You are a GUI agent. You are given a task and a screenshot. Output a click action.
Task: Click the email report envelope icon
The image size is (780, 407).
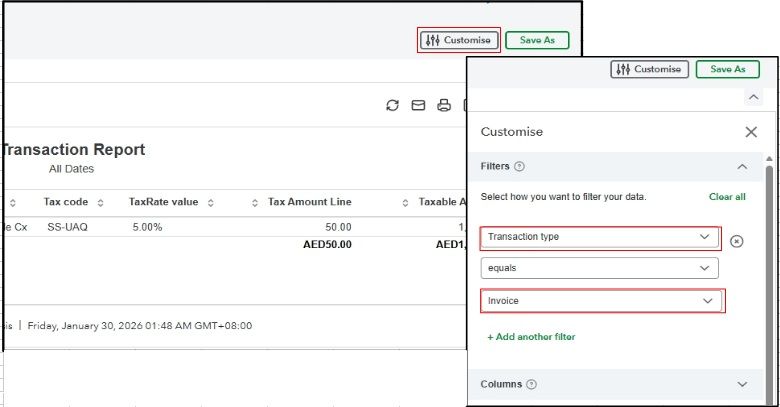click(x=419, y=105)
